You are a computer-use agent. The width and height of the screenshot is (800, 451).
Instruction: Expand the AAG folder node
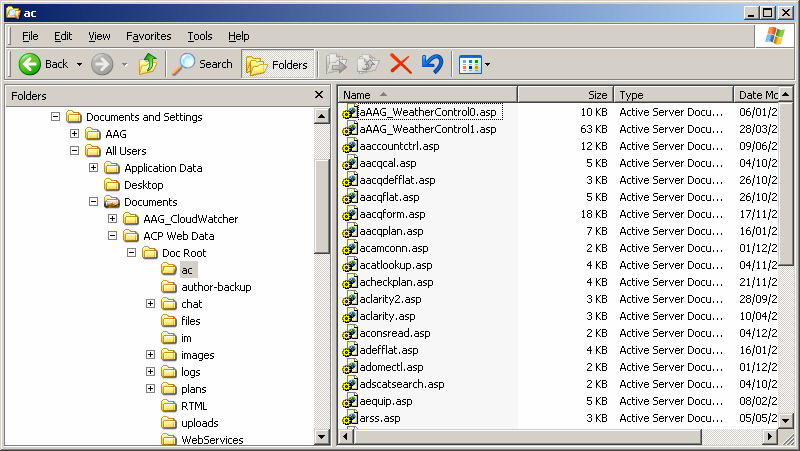click(x=74, y=134)
